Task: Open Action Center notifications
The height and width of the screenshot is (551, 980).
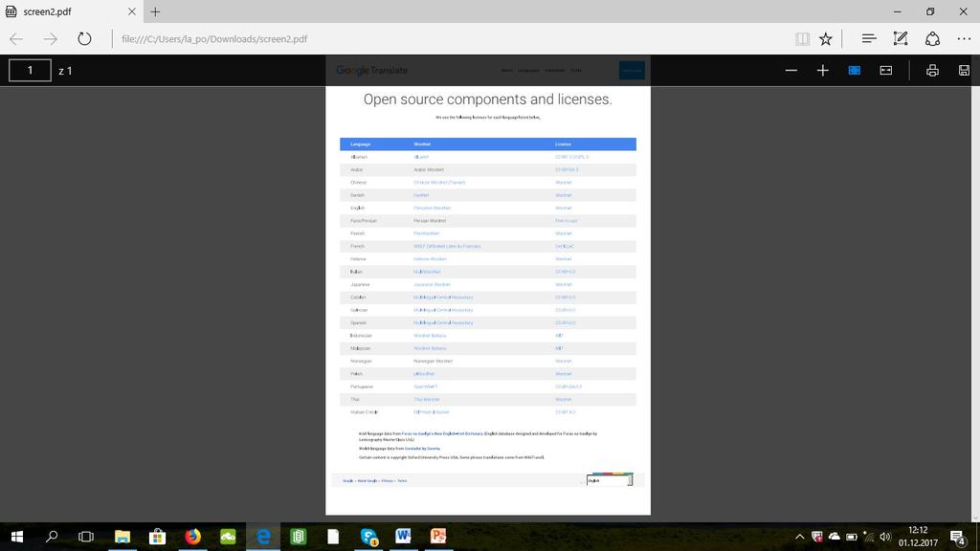Action: pos(957,537)
